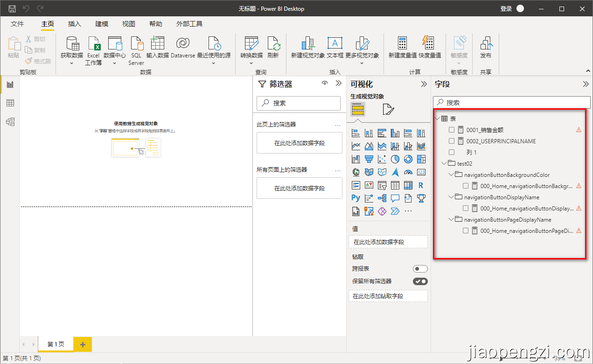Collapse the 表 table node
Screen dimensions: 593x364
437,119
